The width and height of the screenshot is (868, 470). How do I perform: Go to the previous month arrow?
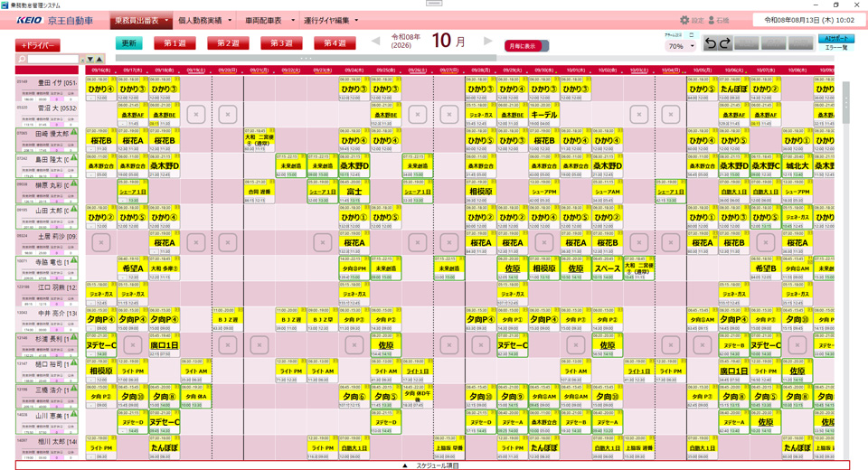point(375,41)
